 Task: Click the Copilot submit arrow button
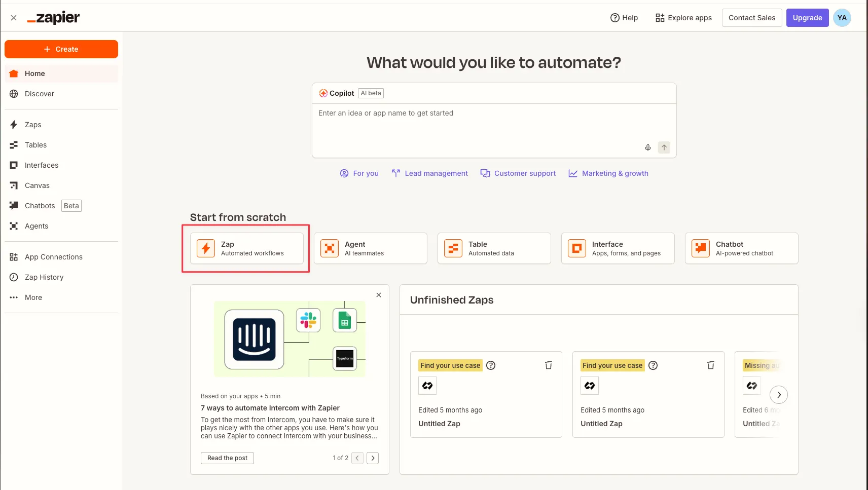(x=664, y=147)
